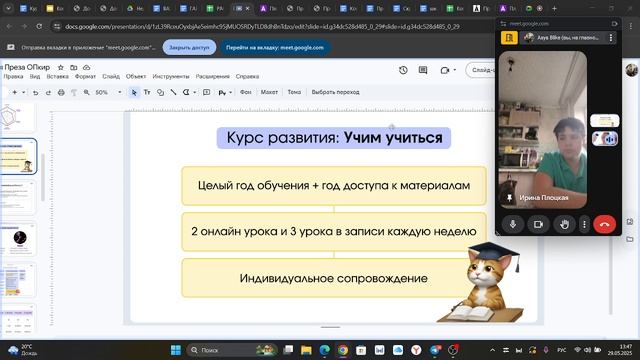
Task: Undo the last action
Action: tap(36, 93)
